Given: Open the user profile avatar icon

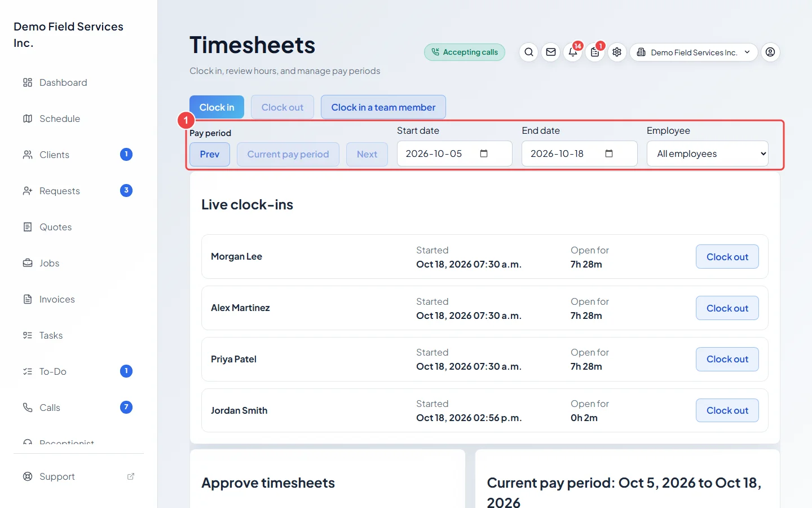Looking at the screenshot, I should [770, 52].
